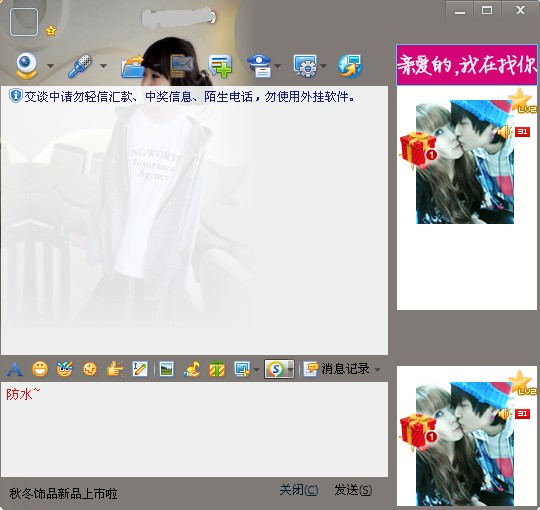Start a voice call with microphone icon
Viewport: 540px width, 510px height.
pos(80,66)
